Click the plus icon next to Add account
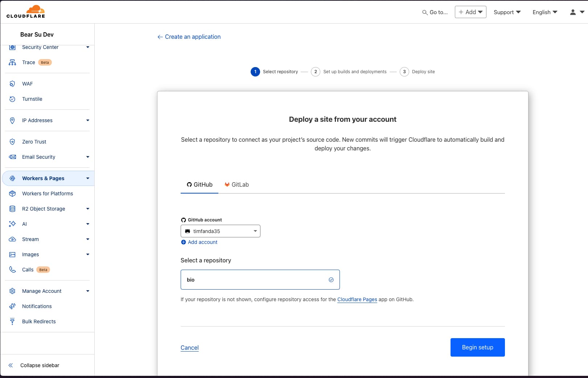The width and height of the screenshot is (588, 378). [184, 242]
